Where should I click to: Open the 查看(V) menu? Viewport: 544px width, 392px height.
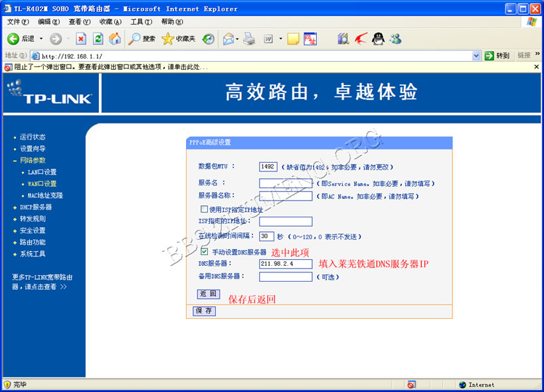80,22
